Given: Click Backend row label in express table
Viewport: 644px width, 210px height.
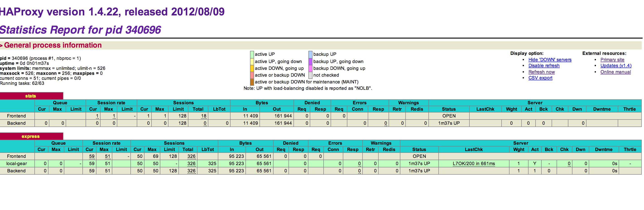Looking at the screenshot, I should coord(16,171).
